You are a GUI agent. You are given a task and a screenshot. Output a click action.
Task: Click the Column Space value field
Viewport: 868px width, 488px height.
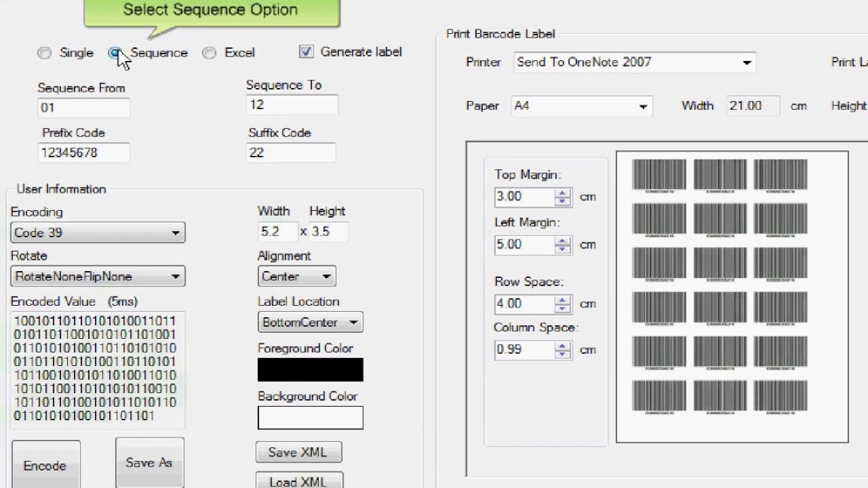point(524,350)
